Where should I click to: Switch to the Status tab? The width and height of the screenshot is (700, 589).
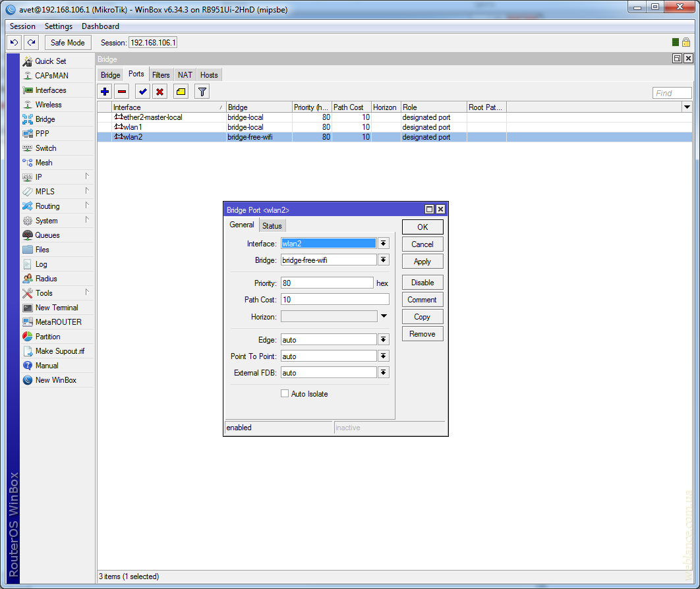point(272,225)
